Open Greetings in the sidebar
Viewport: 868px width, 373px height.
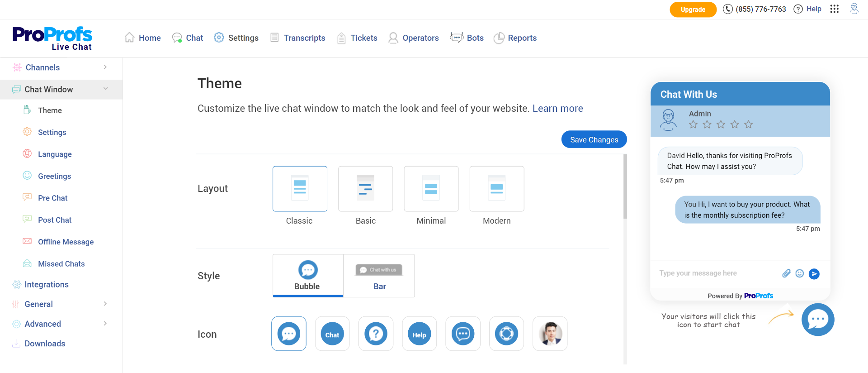[54, 176]
